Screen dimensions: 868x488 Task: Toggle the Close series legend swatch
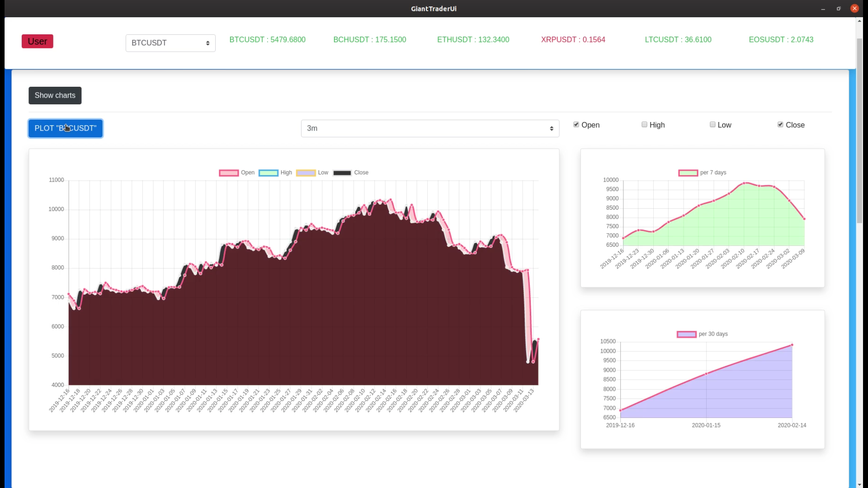(x=342, y=173)
